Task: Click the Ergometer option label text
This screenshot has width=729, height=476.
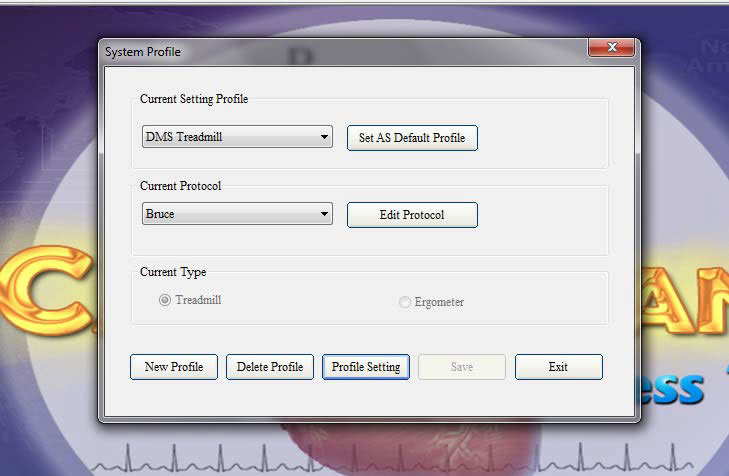Action: (x=439, y=302)
